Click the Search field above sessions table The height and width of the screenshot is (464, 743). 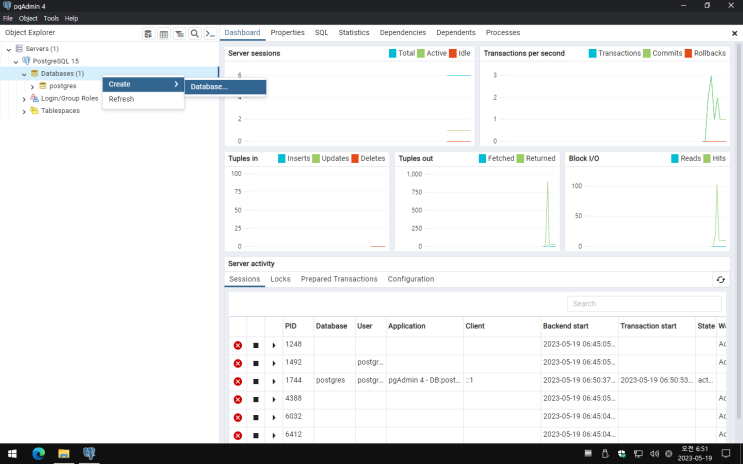point(644,303)
